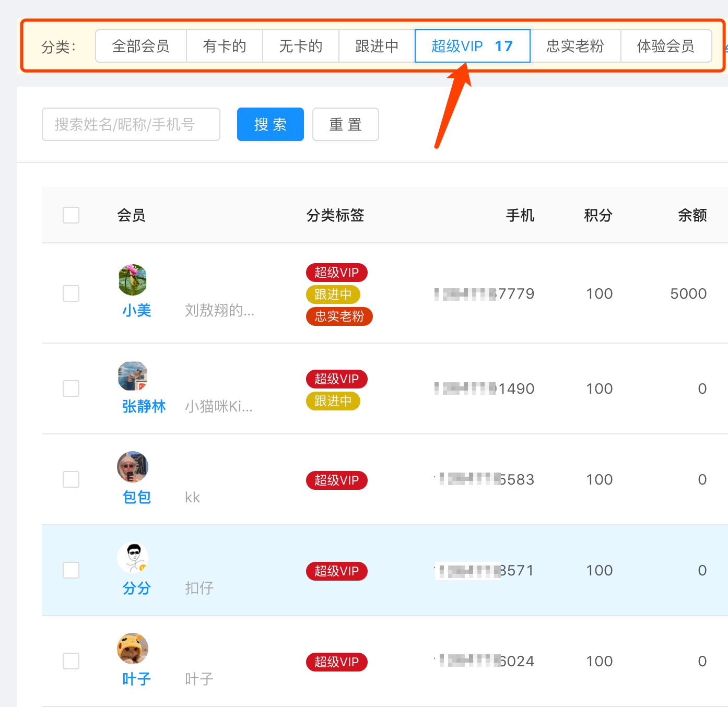
Task: Tick the select-all checkbox in table header
Action: point(71,215)
